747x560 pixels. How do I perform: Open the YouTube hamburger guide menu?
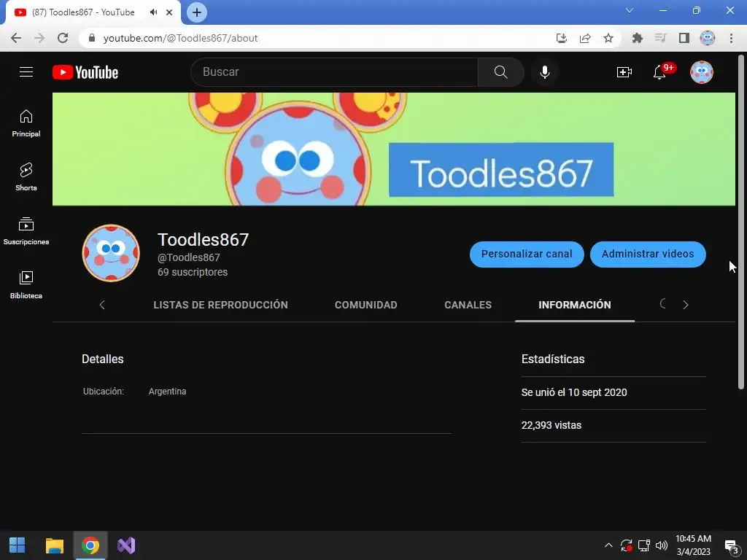(x=26, y=72)
